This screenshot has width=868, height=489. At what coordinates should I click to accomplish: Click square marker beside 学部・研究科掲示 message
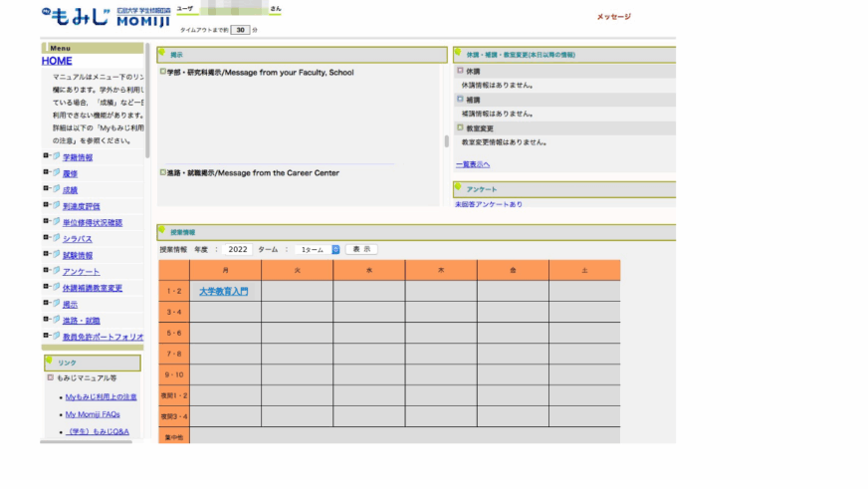pos(163,72)
